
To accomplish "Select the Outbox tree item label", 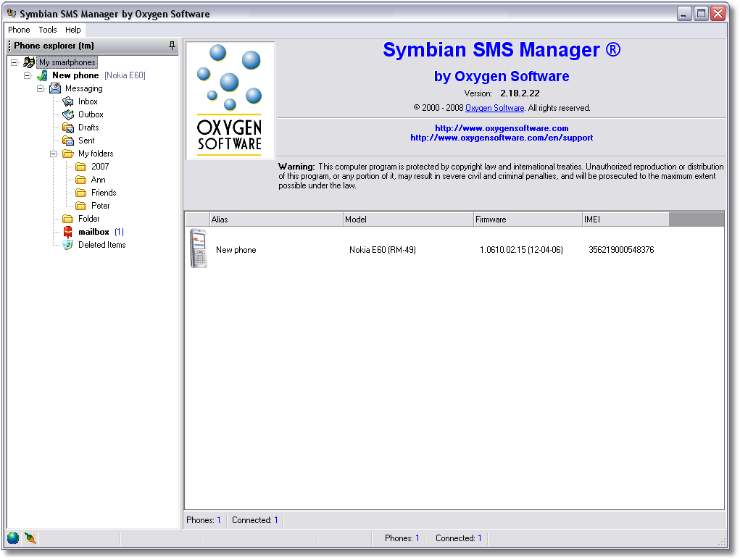I will coord(91,114).
